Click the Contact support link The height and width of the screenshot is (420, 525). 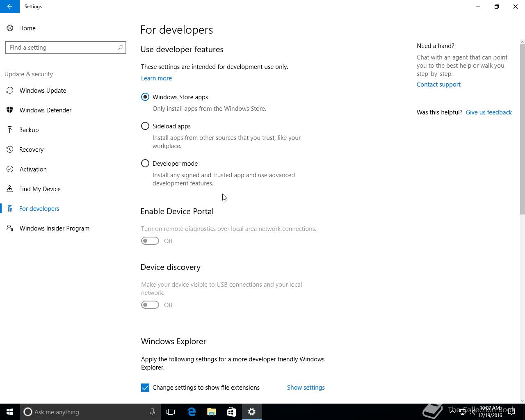438,84
